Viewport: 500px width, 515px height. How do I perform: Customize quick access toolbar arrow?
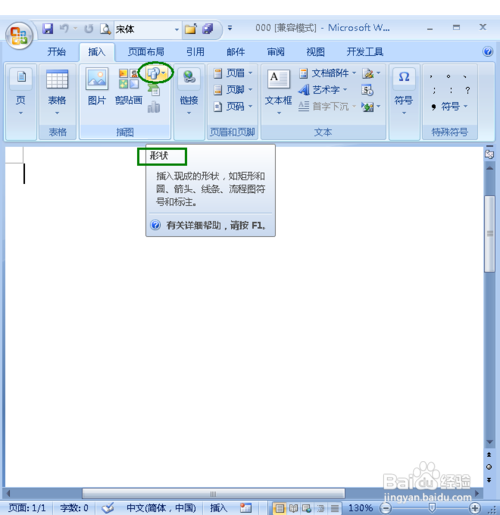[x=230, y=28]
